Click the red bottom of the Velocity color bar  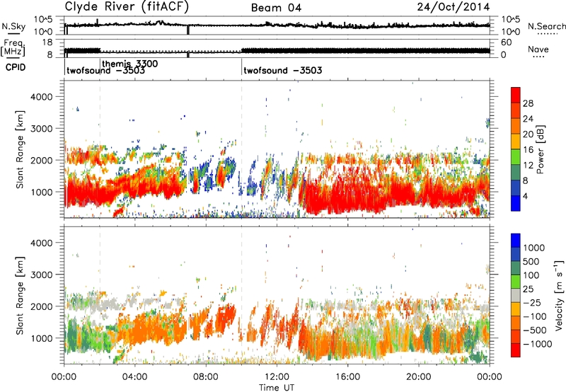pyautogui.click(x=516, y=350)
